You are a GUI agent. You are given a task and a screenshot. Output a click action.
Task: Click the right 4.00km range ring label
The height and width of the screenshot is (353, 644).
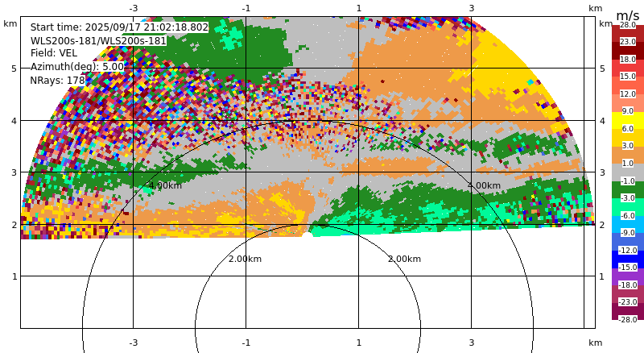(485, 185)
